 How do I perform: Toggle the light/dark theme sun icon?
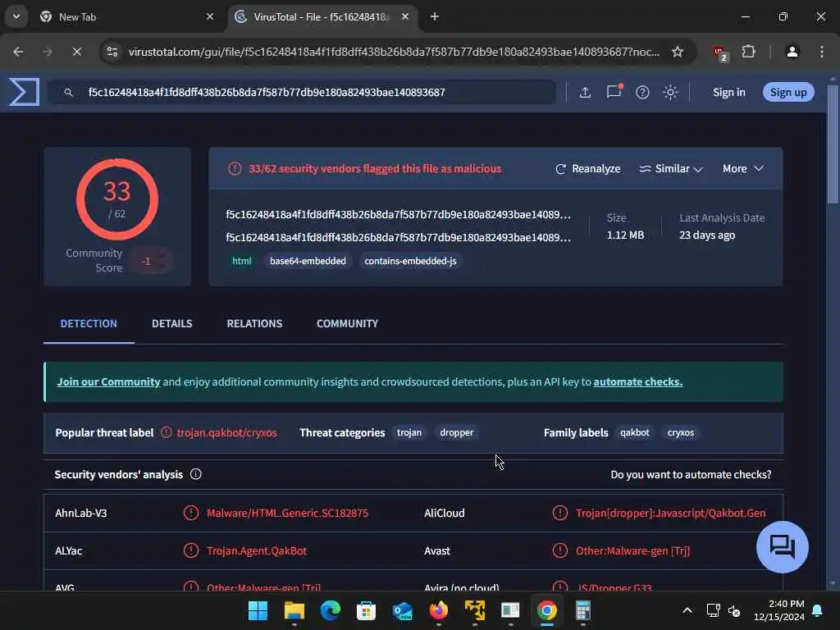click(x=670, y=92)
